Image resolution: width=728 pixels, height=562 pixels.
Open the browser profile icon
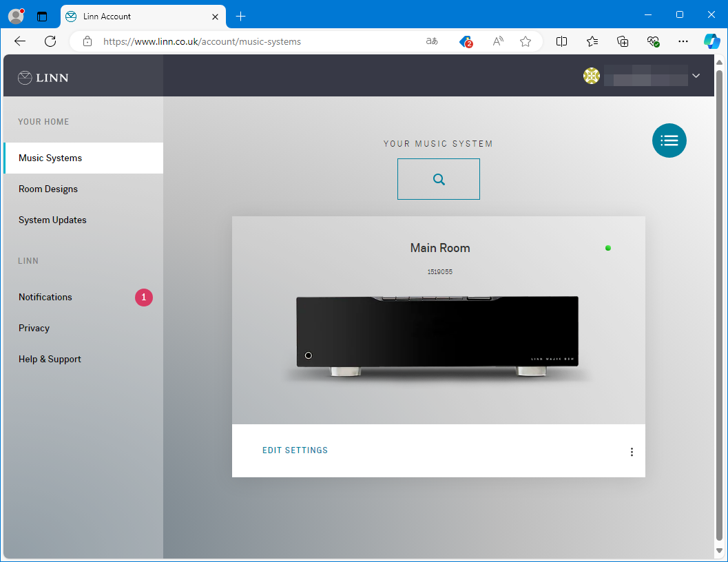point(17,16)
